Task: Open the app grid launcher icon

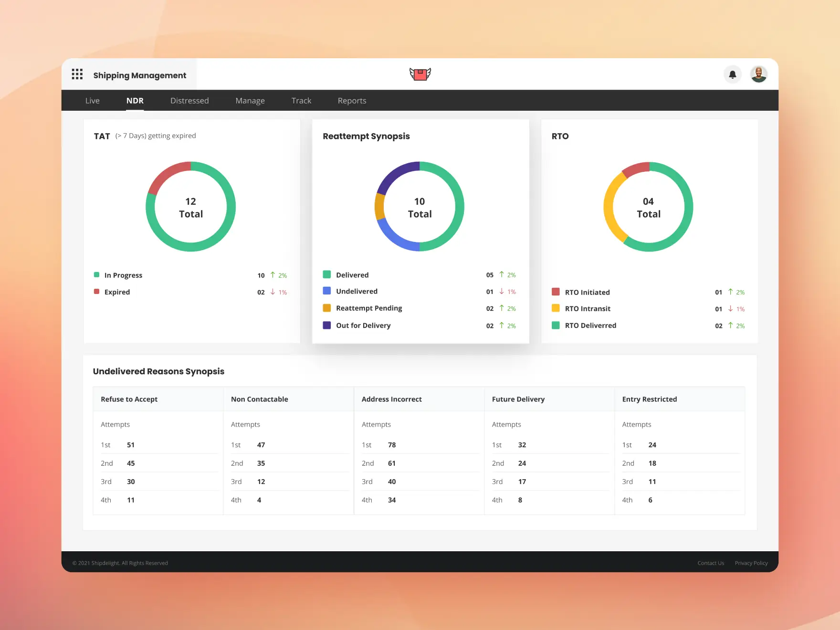Action: (x=77, y=74)
